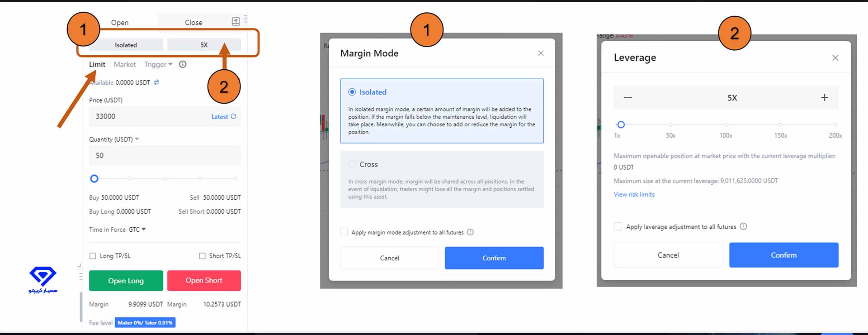Click the Price (USDT) input field
Screen dimensions: 868x335
pyautogui.click(x=149, y=116)
